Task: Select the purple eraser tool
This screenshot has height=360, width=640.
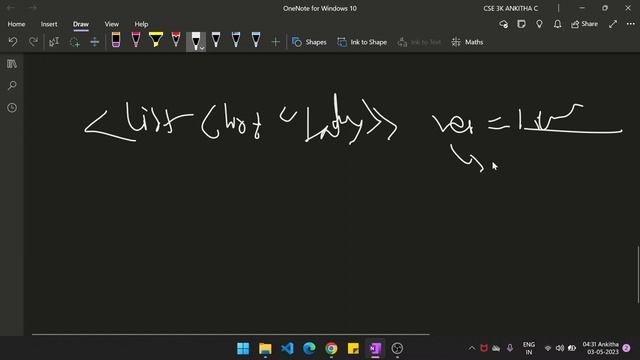Action: pyautogui.click(x=116, y=40)
